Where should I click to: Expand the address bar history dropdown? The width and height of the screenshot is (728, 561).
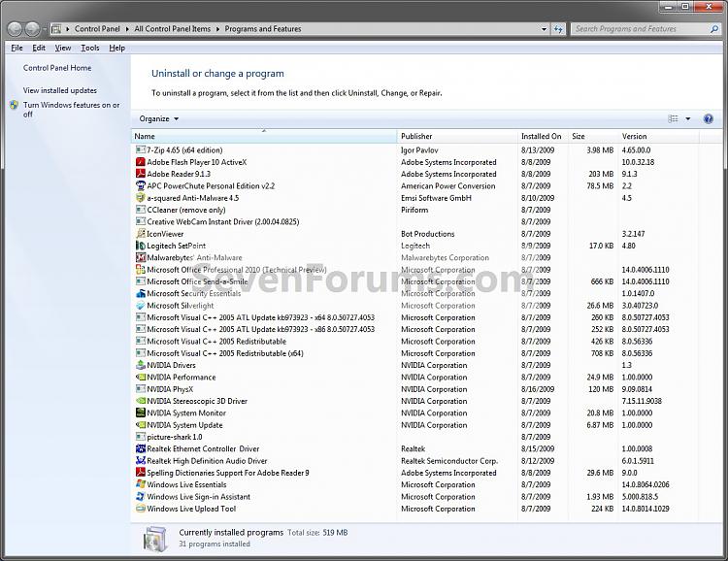coord(545,29)
